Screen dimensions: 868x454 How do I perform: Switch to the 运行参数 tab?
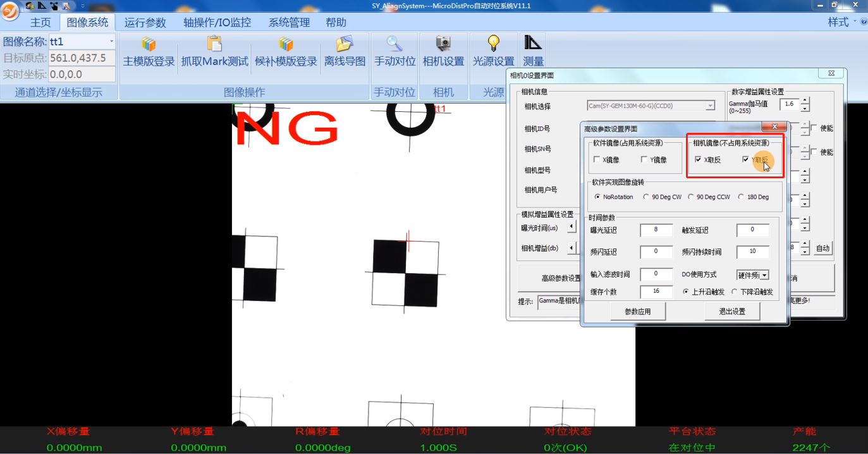tap(145, 23)
